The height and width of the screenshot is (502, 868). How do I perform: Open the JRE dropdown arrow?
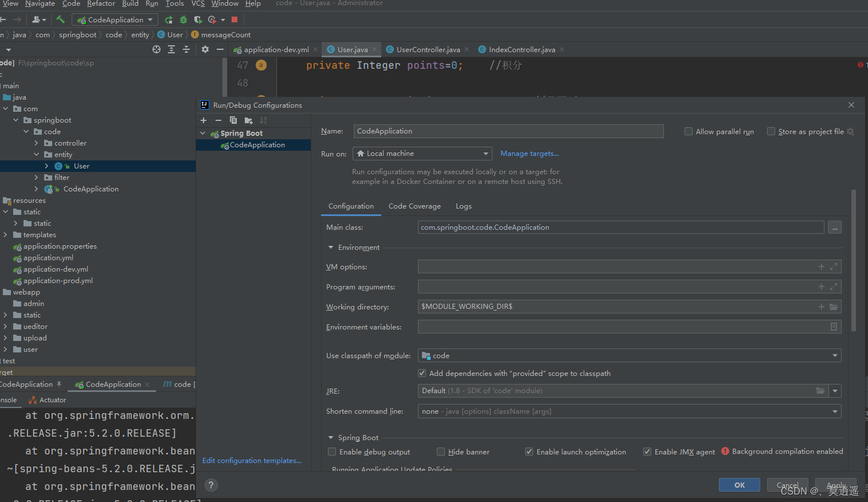(x=835, y=391)
